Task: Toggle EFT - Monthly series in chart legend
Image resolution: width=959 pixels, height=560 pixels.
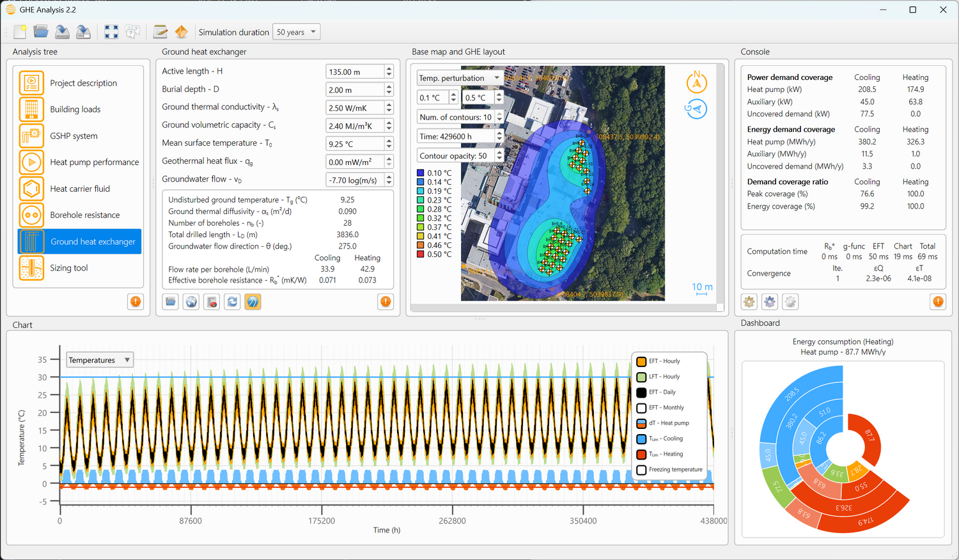Action: (641, 408)
